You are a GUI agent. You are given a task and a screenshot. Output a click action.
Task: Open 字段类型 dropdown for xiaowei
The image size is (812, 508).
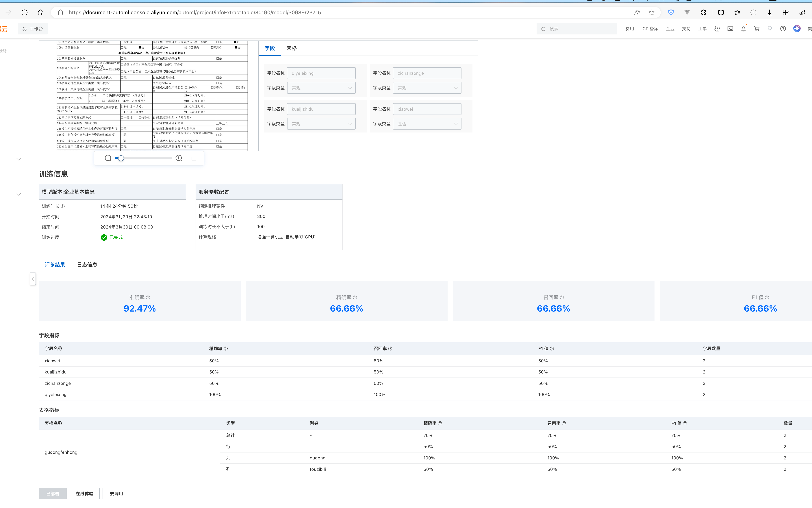point(427,124)
